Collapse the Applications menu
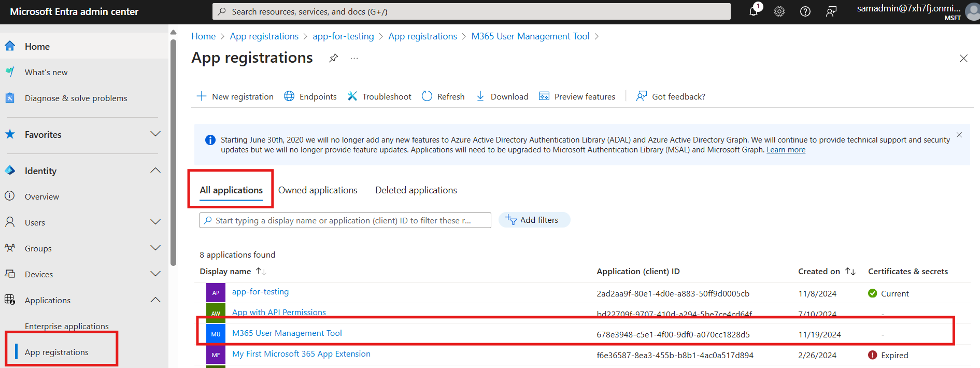 coord(155,300)
